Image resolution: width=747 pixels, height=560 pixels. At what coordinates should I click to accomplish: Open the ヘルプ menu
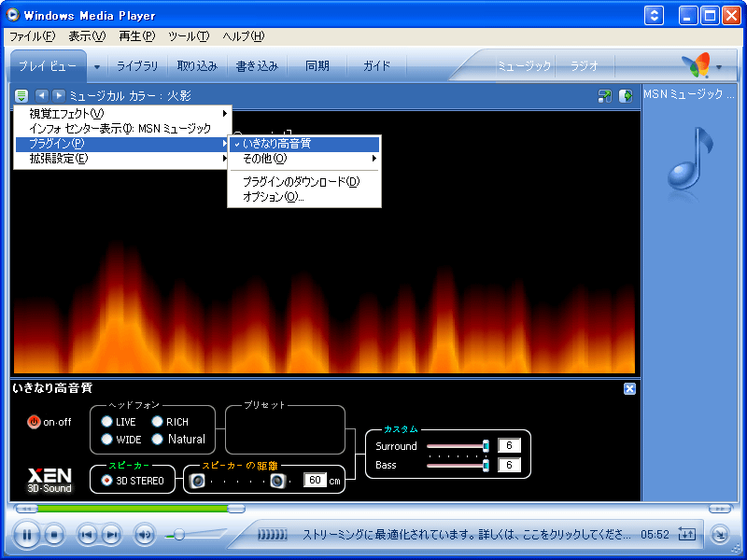click(244, 36)
